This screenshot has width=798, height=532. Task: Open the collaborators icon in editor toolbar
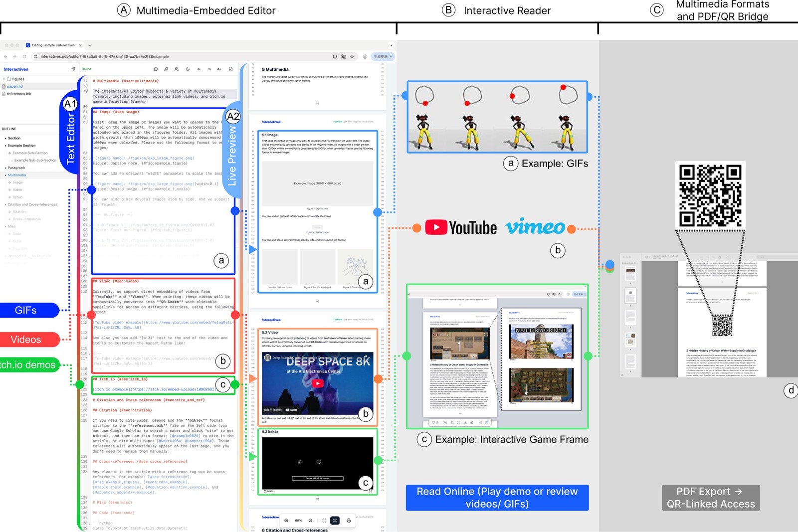point(177,69)
